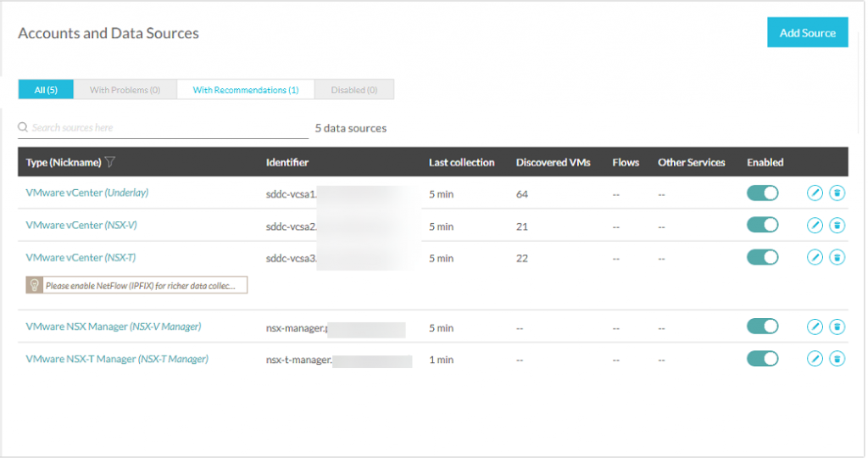Toggle off the NSX-T Manager source
Screen dimensions: 868x458
(762, 358)
